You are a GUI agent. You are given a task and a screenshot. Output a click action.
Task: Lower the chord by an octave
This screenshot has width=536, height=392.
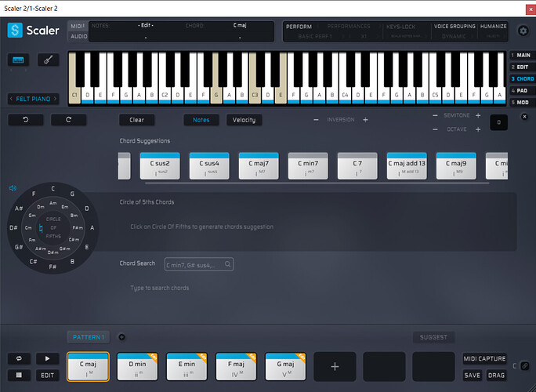click(x=435, y=129)
